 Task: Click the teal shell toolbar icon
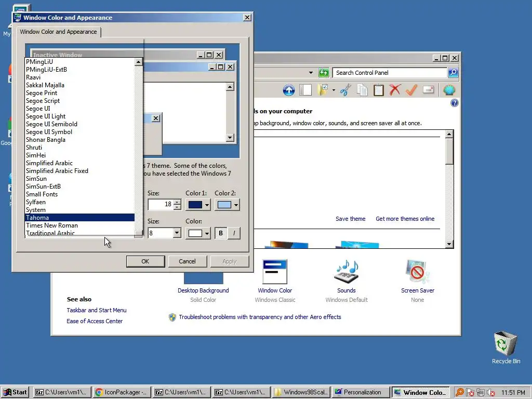click(449, 90)
